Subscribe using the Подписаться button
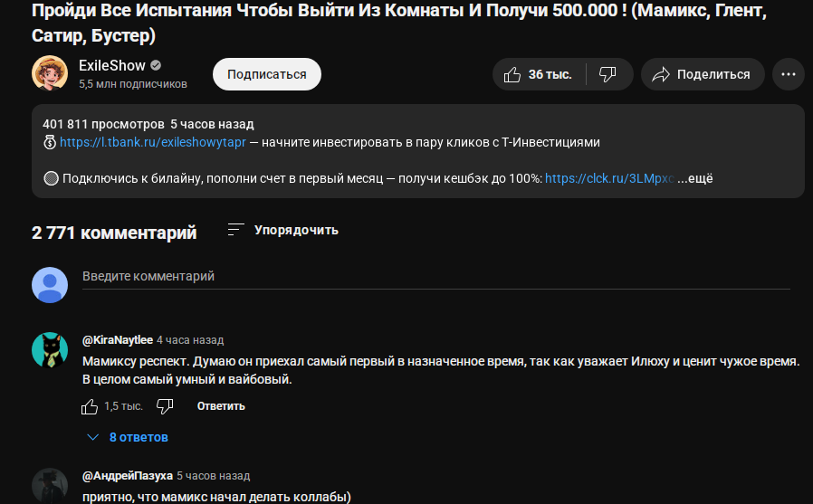 click(267, 74)
